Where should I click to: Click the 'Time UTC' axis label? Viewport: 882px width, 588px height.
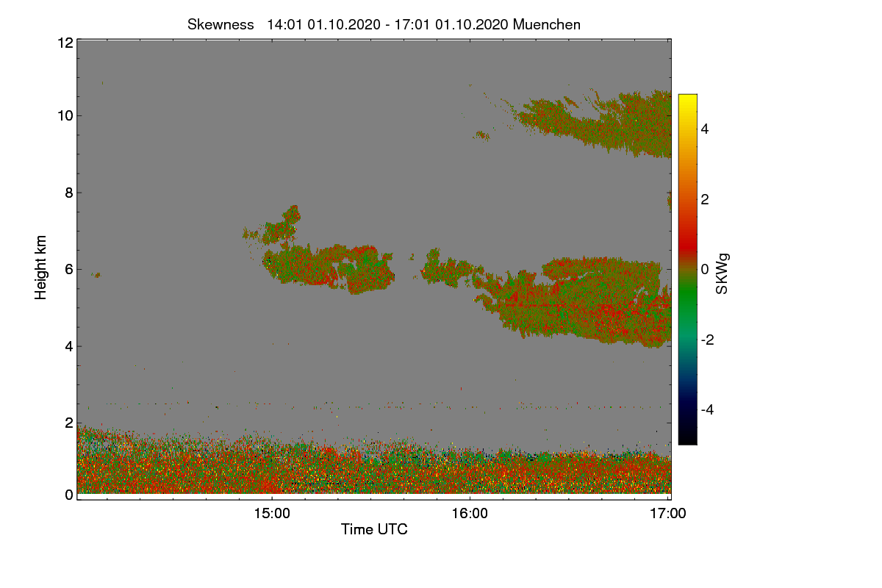click(x=374, y=529)
